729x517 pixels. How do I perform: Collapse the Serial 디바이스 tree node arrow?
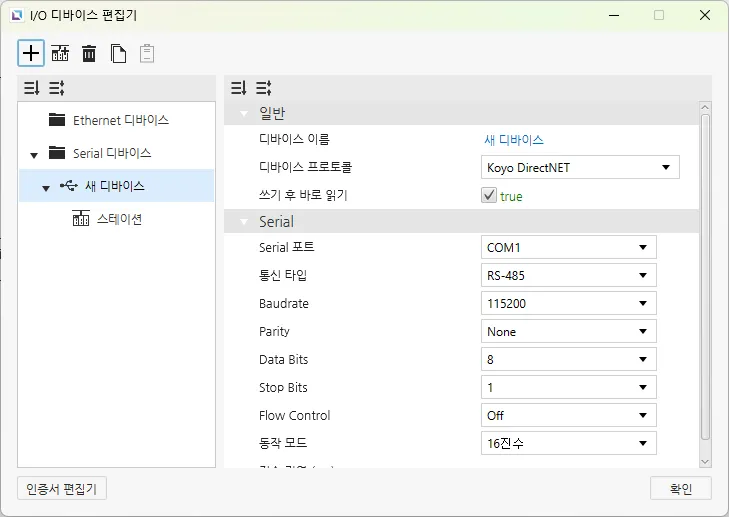[x=33, y=155]
